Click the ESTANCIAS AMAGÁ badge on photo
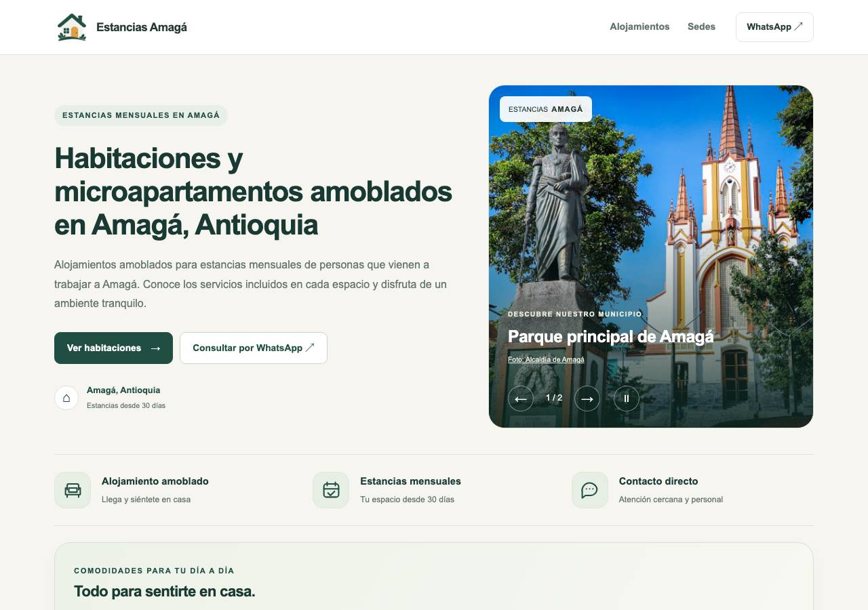This screenshot has height=610, width=868. pos(546,109)
